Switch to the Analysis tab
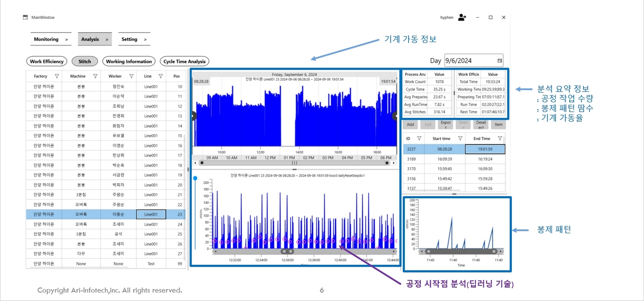Viewport: 644px width, 301px height. [x=95, y=39]
